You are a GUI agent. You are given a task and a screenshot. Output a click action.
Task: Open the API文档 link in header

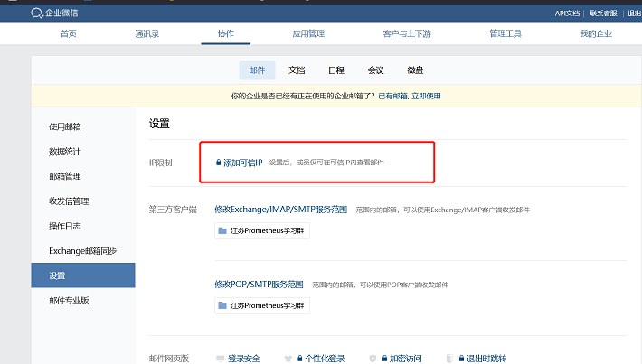pyautogui.click(x=567, y=14)
